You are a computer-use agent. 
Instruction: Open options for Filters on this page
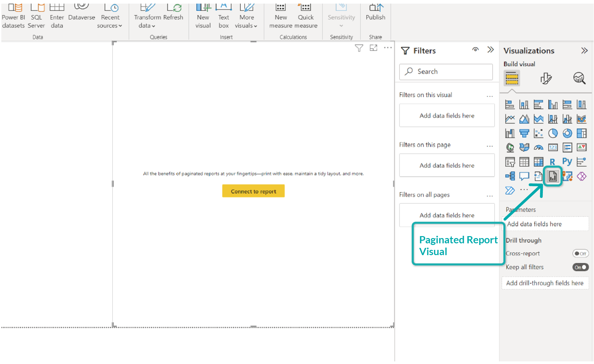[x=490, y=146]
